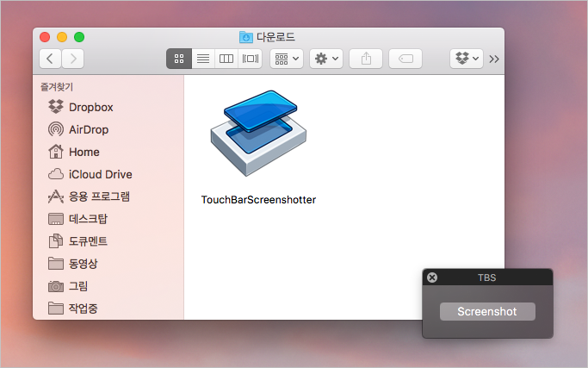
Task: Click the 즐겨찾기 sidebar heading
Action: tap(57, 87)
